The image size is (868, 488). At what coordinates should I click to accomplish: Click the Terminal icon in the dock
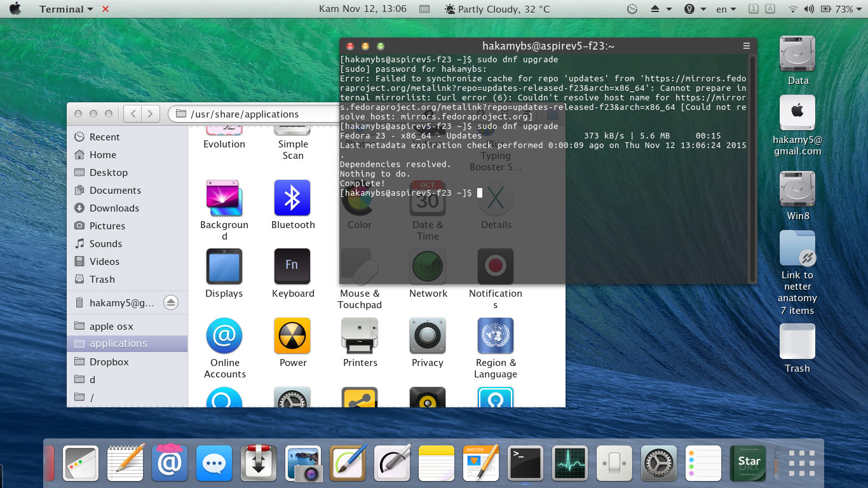(x=526, y=463)
